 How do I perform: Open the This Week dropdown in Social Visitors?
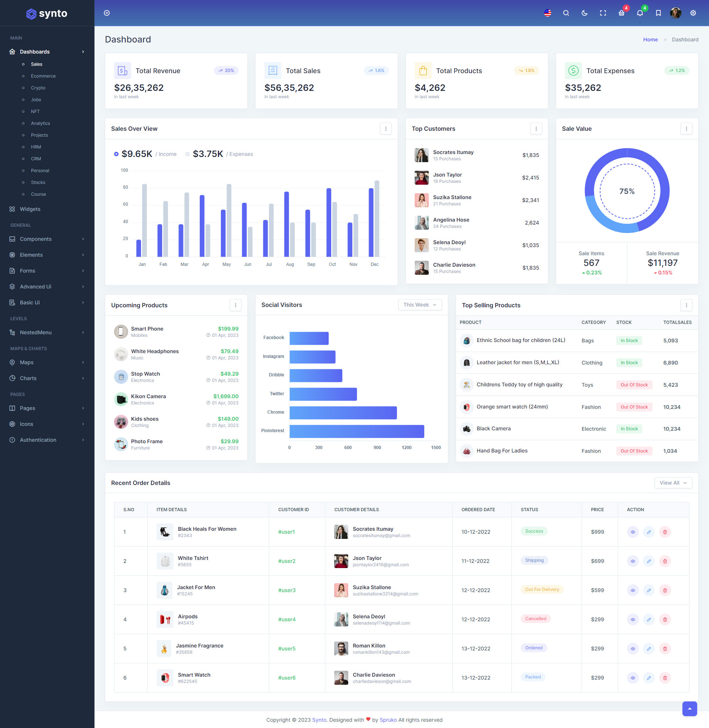pyautogui.click(x=419, y=305)
